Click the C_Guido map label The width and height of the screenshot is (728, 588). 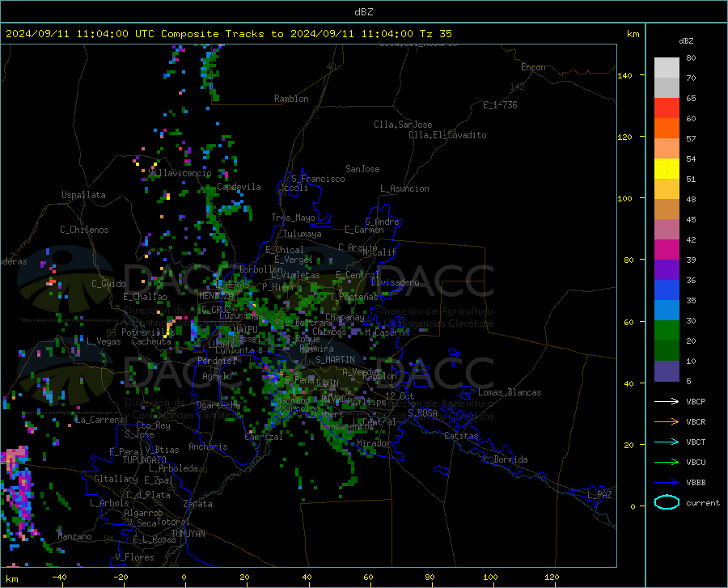pos(108,284)
